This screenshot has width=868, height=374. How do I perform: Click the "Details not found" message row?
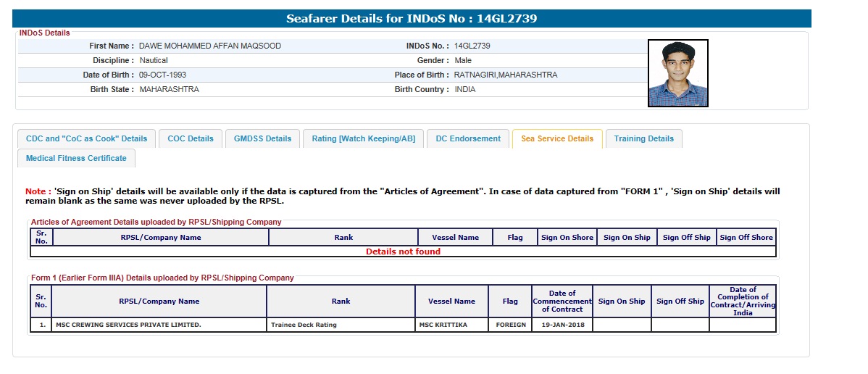[403, 252]
